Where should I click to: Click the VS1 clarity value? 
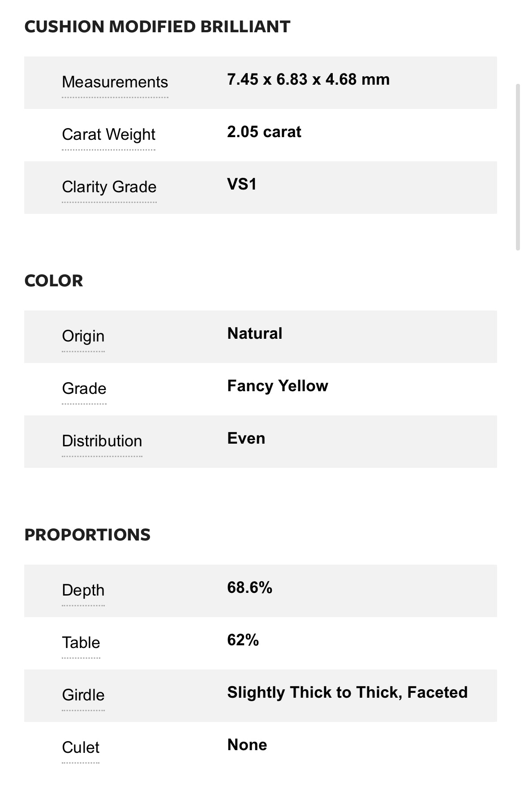[x=242, y=185]
